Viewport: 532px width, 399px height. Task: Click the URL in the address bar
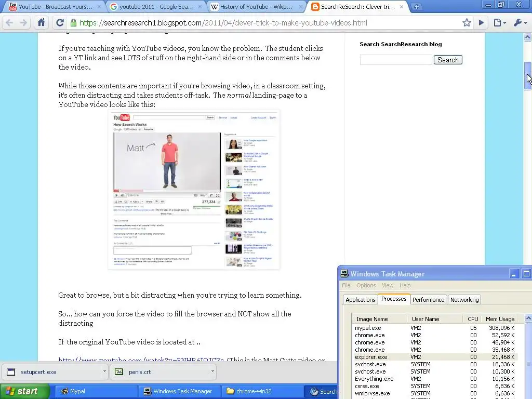pyautogui.click(x=223, y=23)
